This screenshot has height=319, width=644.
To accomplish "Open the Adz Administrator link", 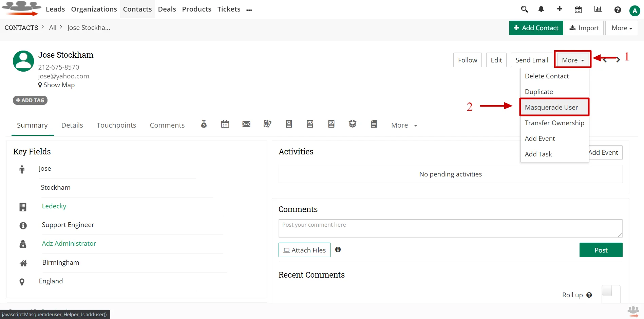I will (69, 243).
